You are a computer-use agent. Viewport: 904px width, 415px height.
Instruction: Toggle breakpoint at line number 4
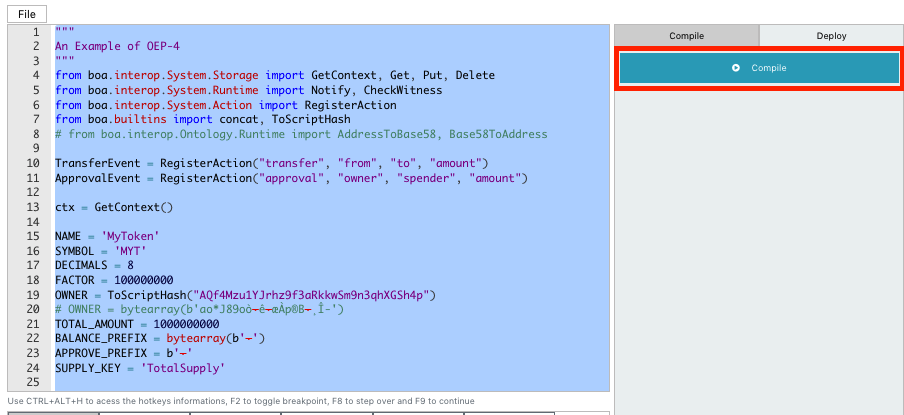[35, 75]
